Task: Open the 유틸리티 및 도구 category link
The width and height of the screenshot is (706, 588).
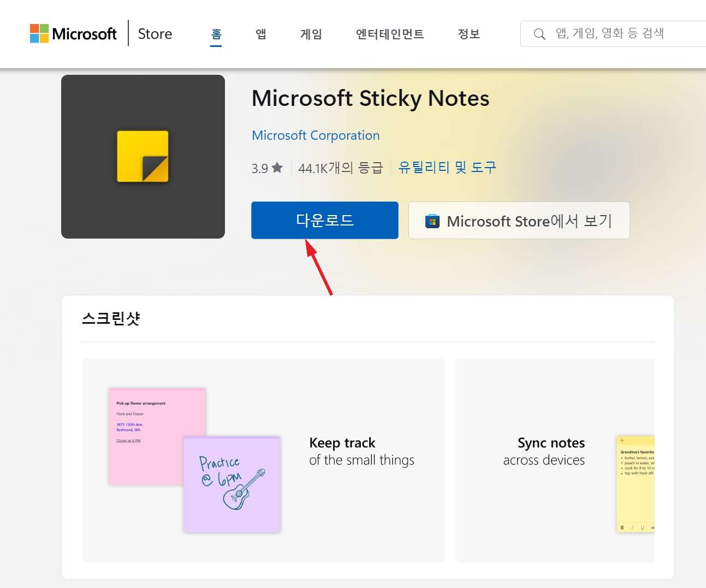Action: pyautogui.click(x=447, y=168)
